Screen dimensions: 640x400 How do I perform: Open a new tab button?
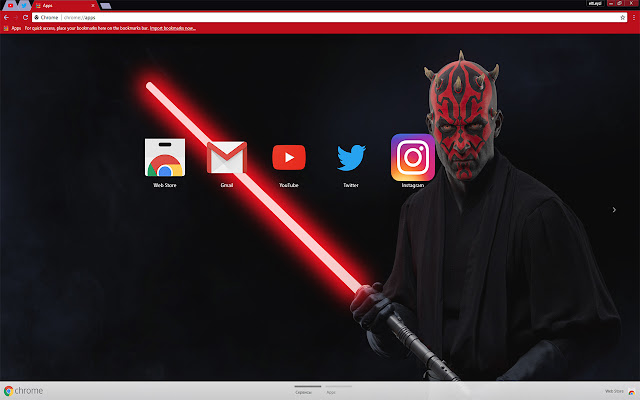click(x=106, y=6)
